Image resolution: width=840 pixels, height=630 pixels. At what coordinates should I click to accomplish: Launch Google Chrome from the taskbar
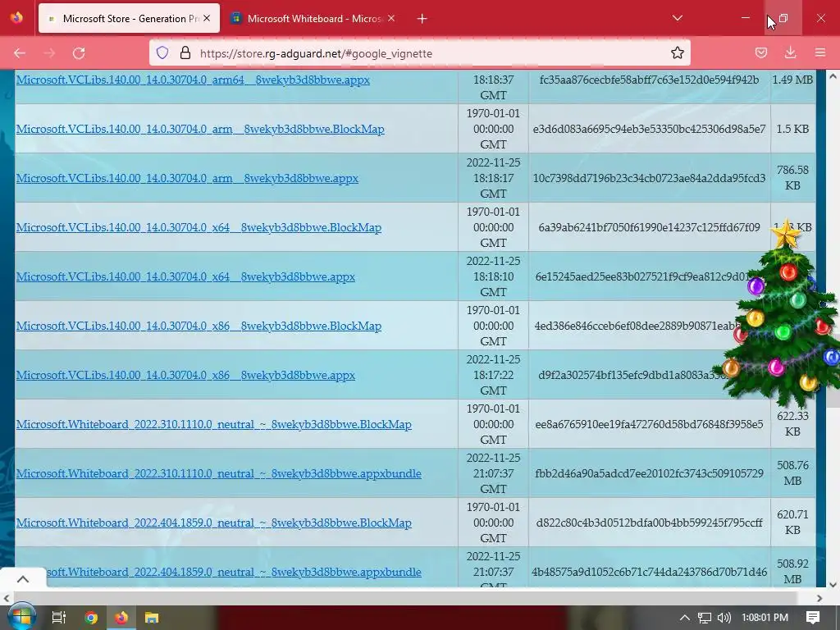(91, 618)
